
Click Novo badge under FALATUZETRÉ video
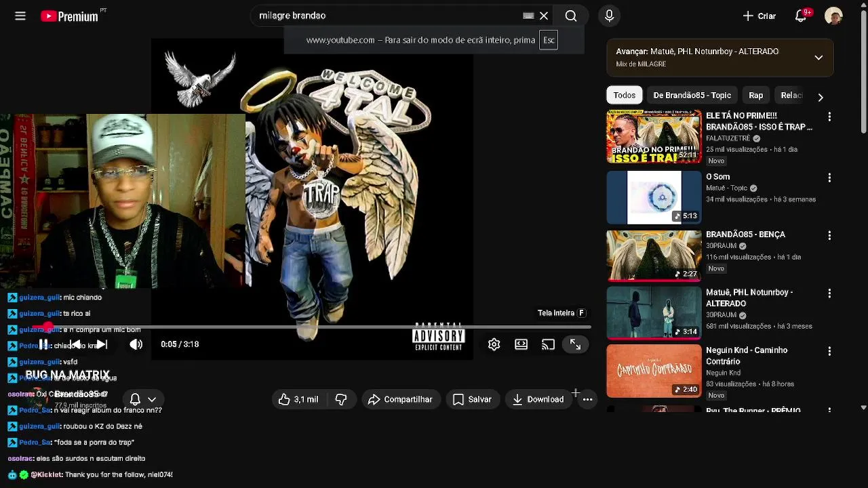[716, 161]
